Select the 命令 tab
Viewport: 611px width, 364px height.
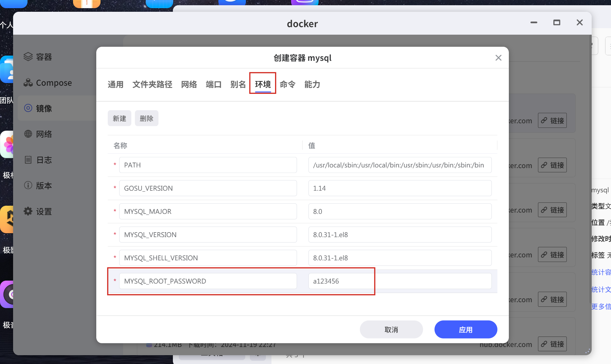287,84
